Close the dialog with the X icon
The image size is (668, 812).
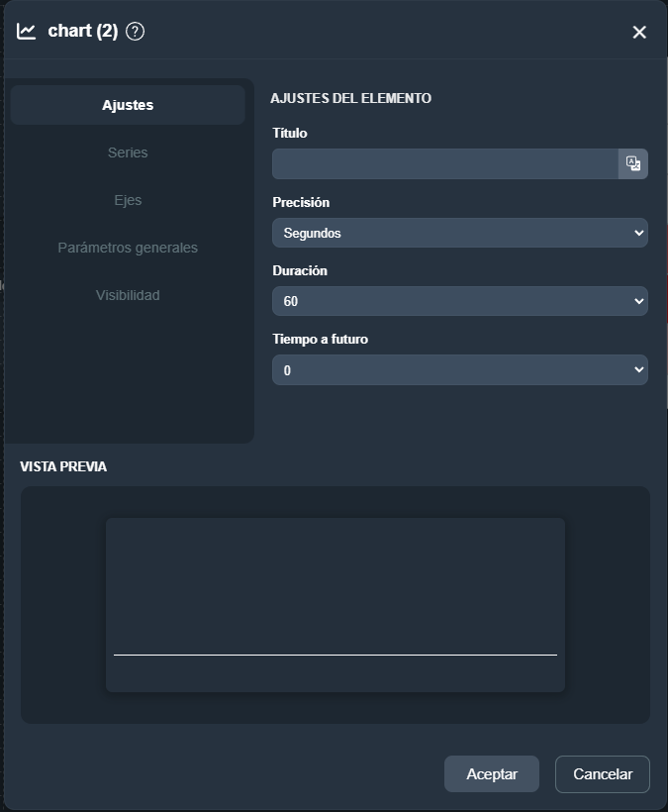click(x=639, y=33)
